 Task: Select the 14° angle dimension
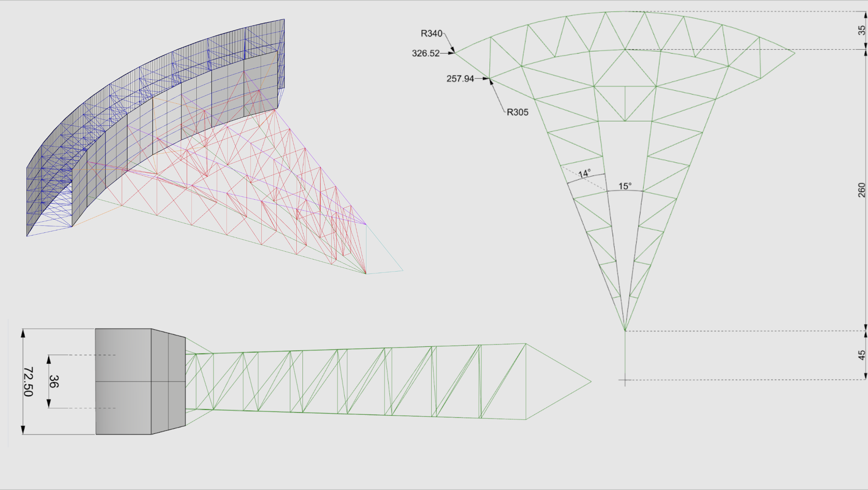click(x=585, y=172)
